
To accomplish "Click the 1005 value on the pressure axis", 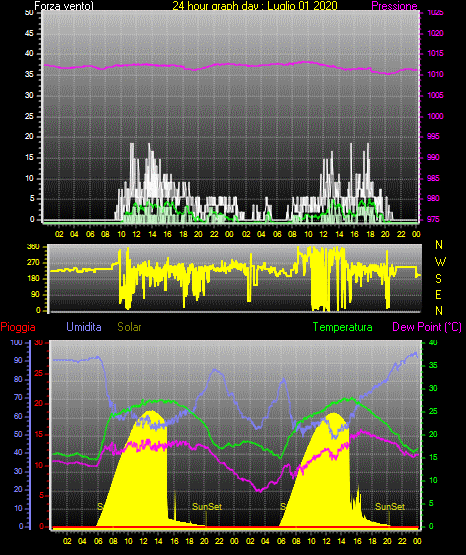I will coord(435,95).
